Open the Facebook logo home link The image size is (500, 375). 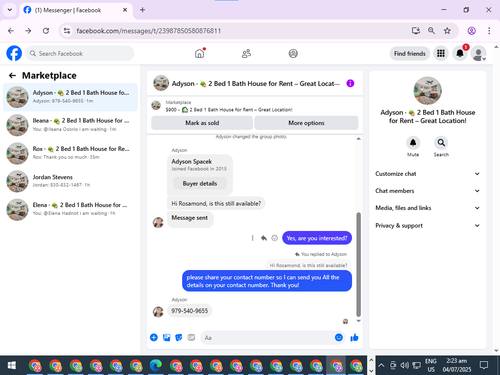click(x=14, y=53)
